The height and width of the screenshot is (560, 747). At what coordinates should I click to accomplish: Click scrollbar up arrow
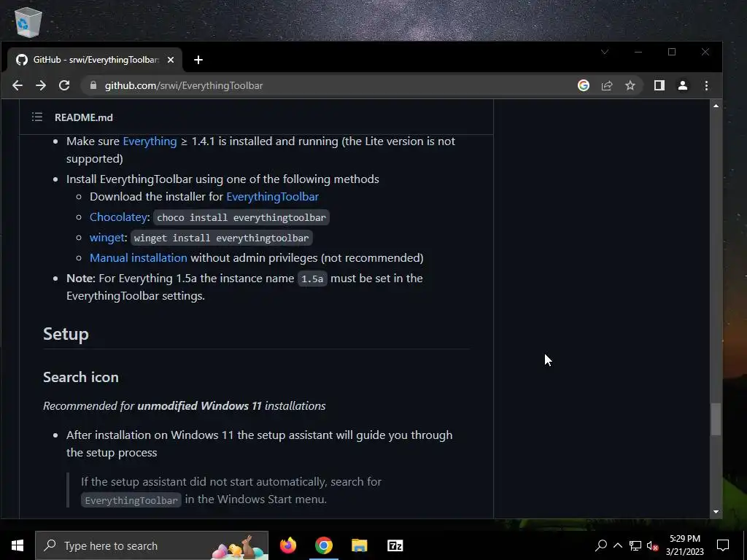point(716,106)
